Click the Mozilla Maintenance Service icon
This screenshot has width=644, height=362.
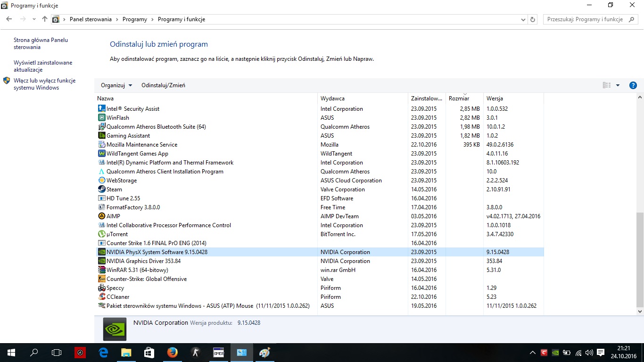pos(101,145)
